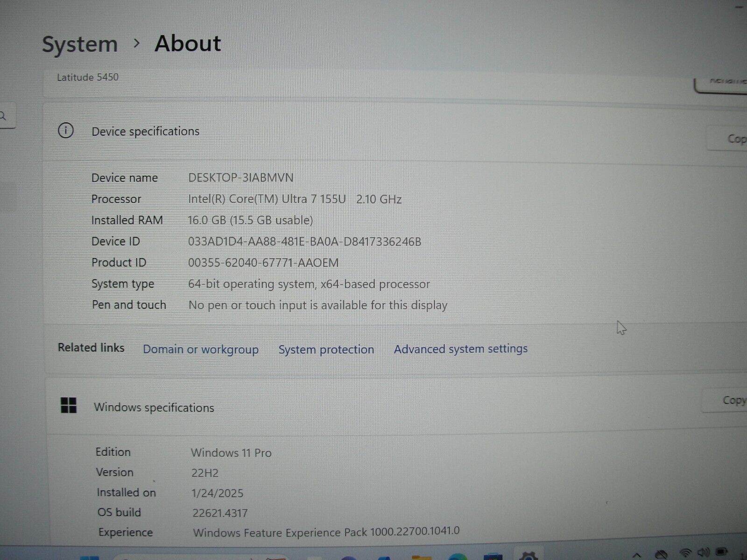Collapse the Windows specifications section header

[x=373, y=407]
